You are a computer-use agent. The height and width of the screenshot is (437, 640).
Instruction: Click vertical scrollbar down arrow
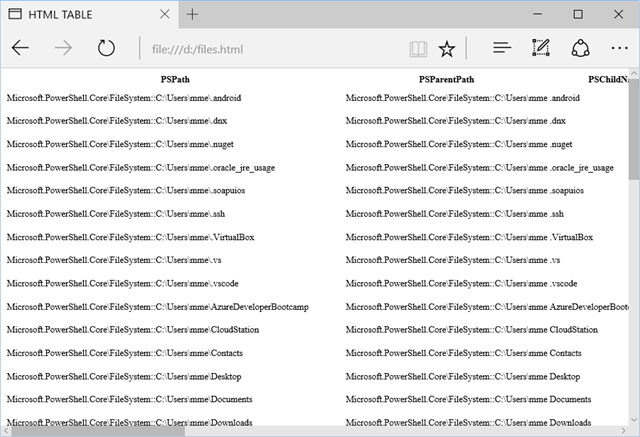pyautogui.click(x=634, y=420)
